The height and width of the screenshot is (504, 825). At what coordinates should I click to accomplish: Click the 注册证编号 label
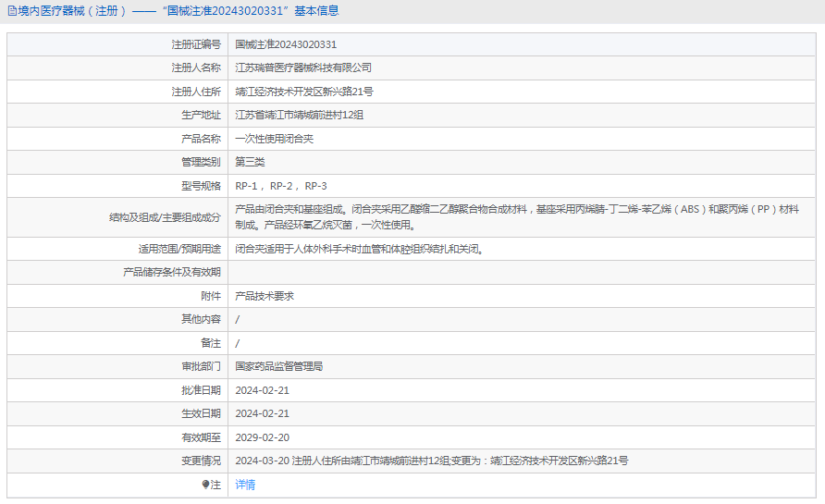[x=196, y=44]
